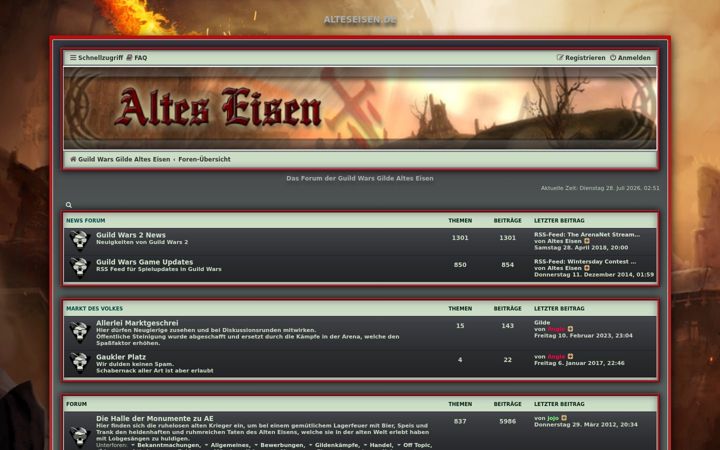Click the themes count 1301 for GW2 News
Screen dimensions: 720x450
(460, 238)
